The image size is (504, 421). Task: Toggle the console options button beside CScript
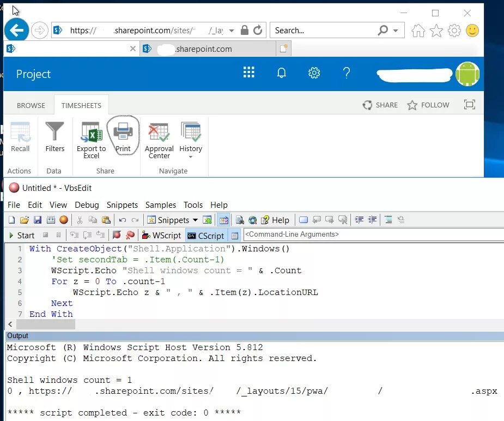(235, 236)
